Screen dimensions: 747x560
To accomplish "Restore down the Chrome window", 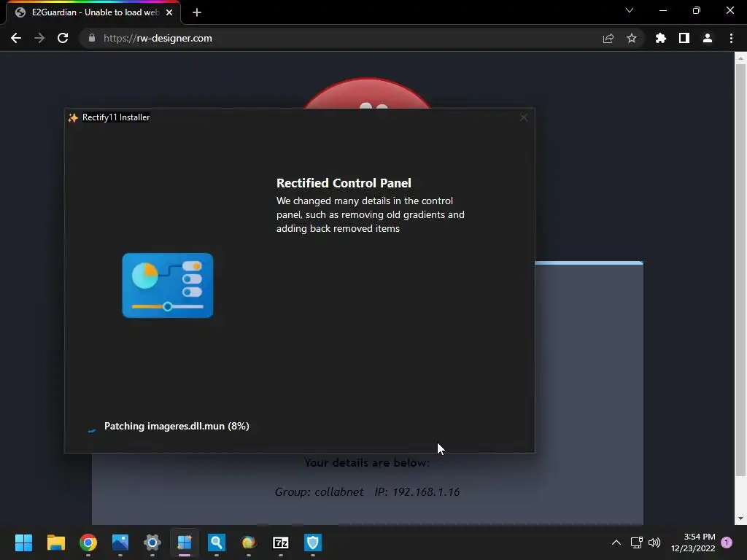I will pos(697,10).
